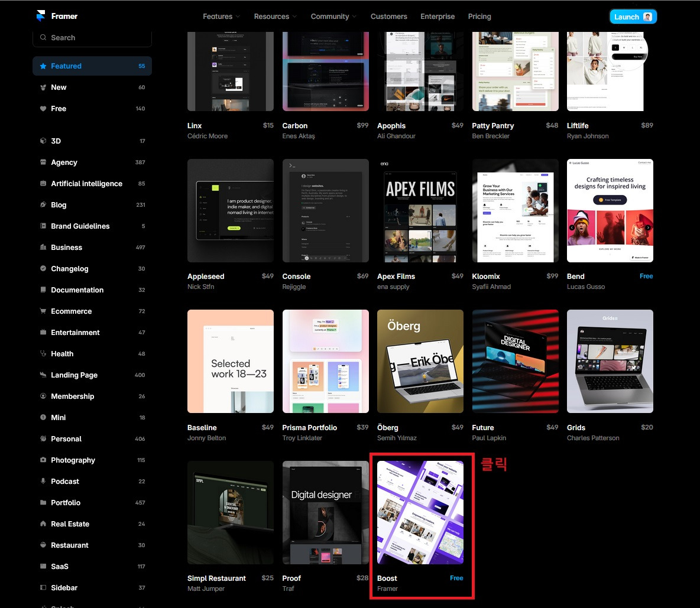Click the Sidebar category icon
Screen dimensions: 700x608
[43, 587]
